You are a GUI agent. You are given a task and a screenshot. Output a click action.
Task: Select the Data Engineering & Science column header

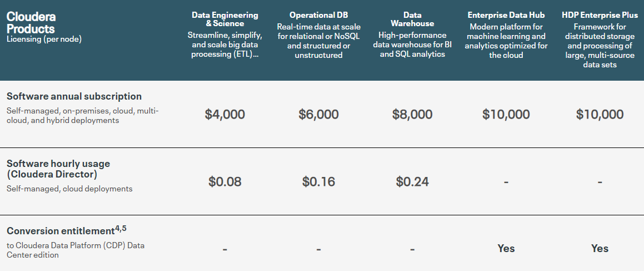click(x=224, y=19)
